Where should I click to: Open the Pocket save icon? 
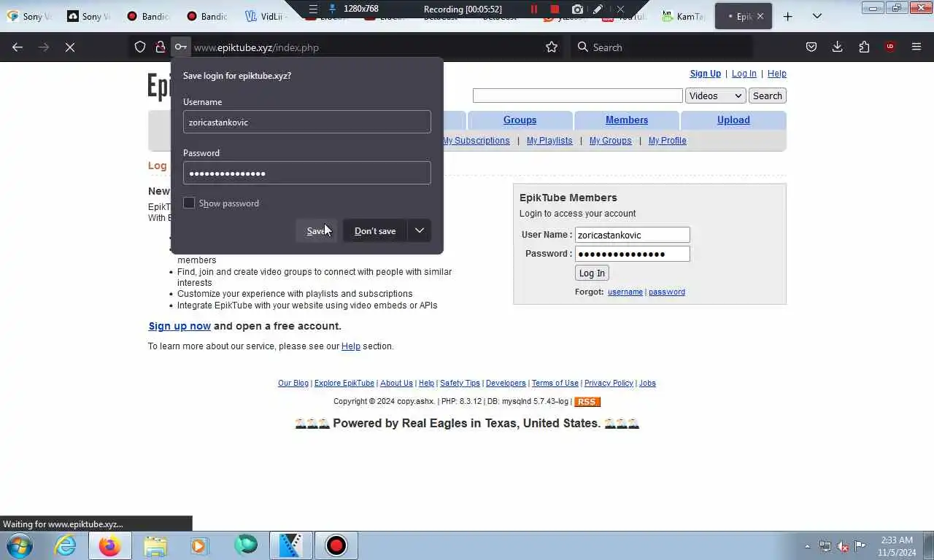(811, 47)
